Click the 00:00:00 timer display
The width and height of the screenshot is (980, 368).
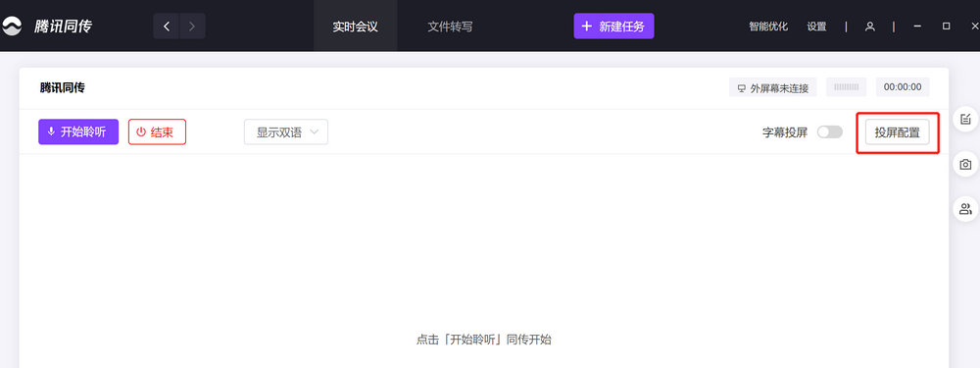point(903,87)
